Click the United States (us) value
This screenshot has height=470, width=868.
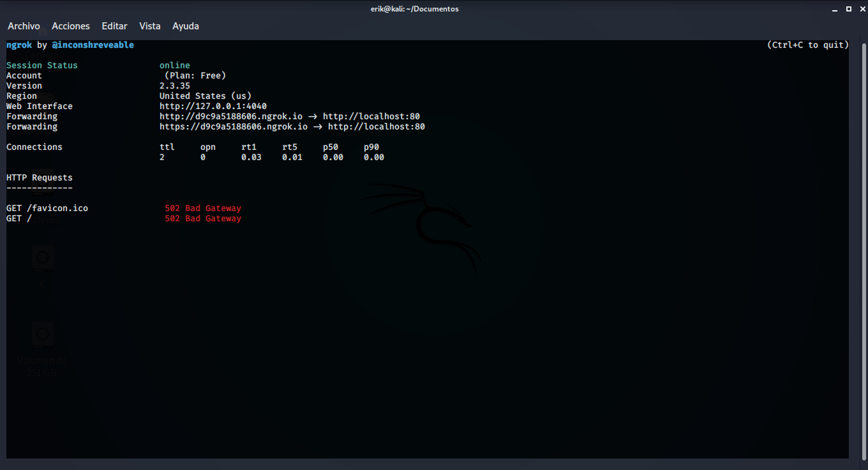[206, 96]
